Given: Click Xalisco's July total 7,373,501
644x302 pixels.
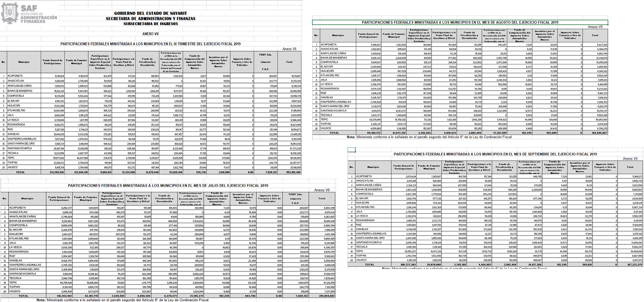Looking at the screenshot, I should point(322,292).
